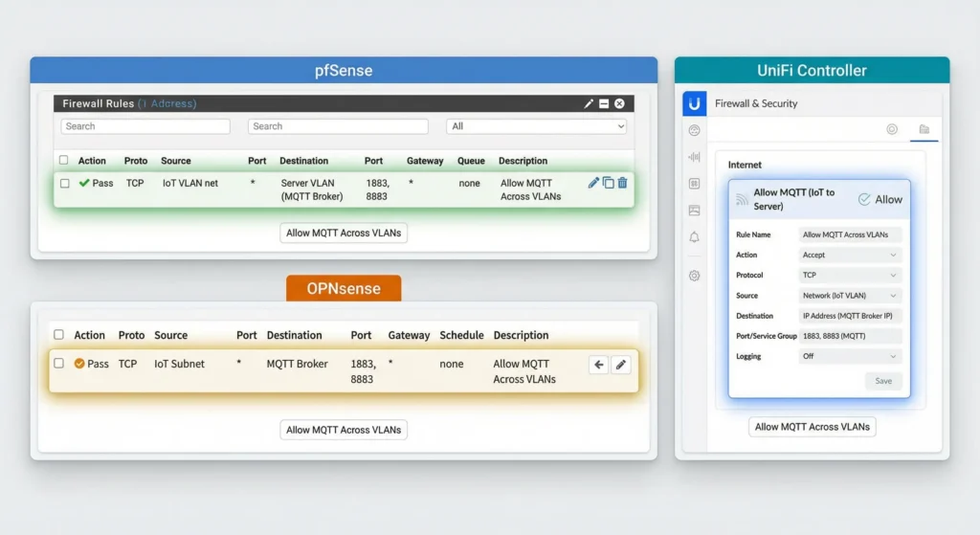
Task: Open the UniFi sidebar notifications bell icon
Action: [x=695, y=237]
